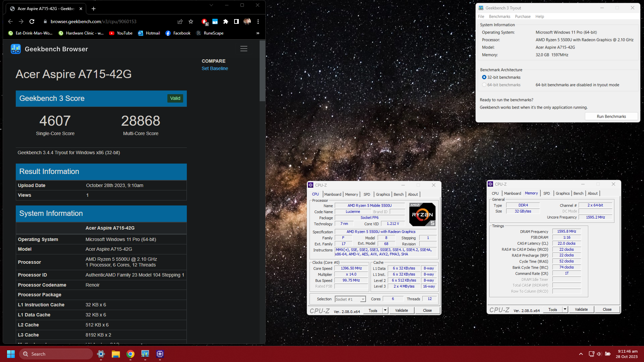Open the blue extension icon in Chrome toolbar
The height and width of the screenshot is (362, 644).
pos(215,21)
